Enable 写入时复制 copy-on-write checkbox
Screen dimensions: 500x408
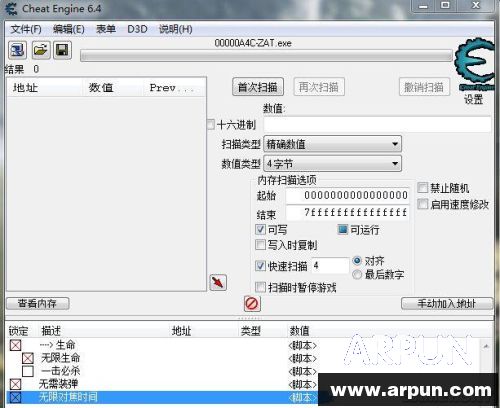tap(260, 245)
